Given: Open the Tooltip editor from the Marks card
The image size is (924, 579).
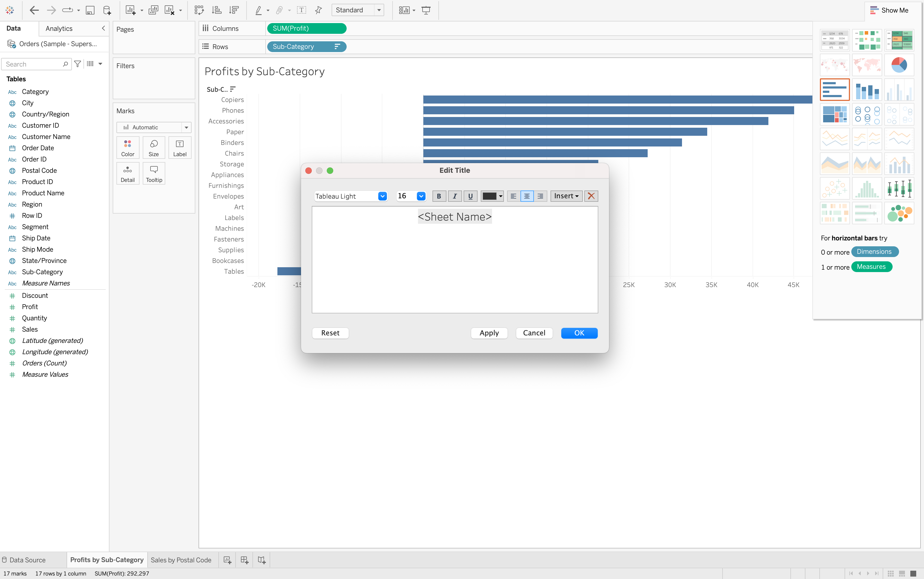Looking at the screenshot, I should pyautogui.click(x=153, y=173).
